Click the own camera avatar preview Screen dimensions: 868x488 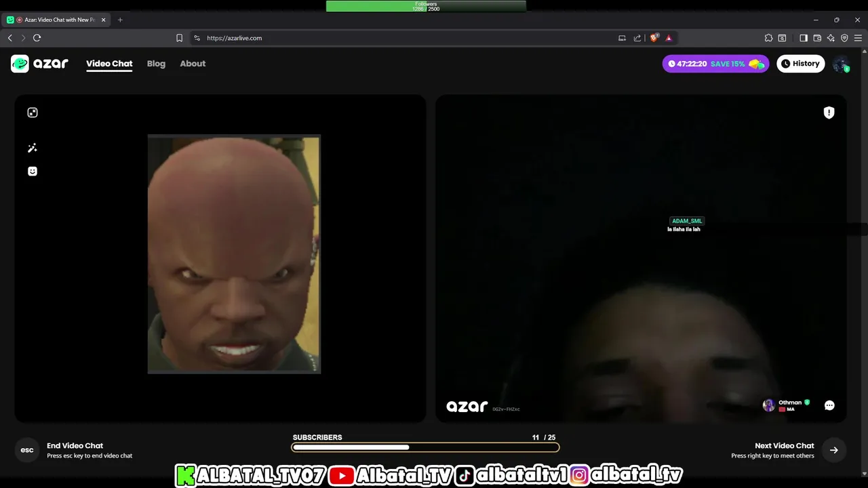(234, 254)
